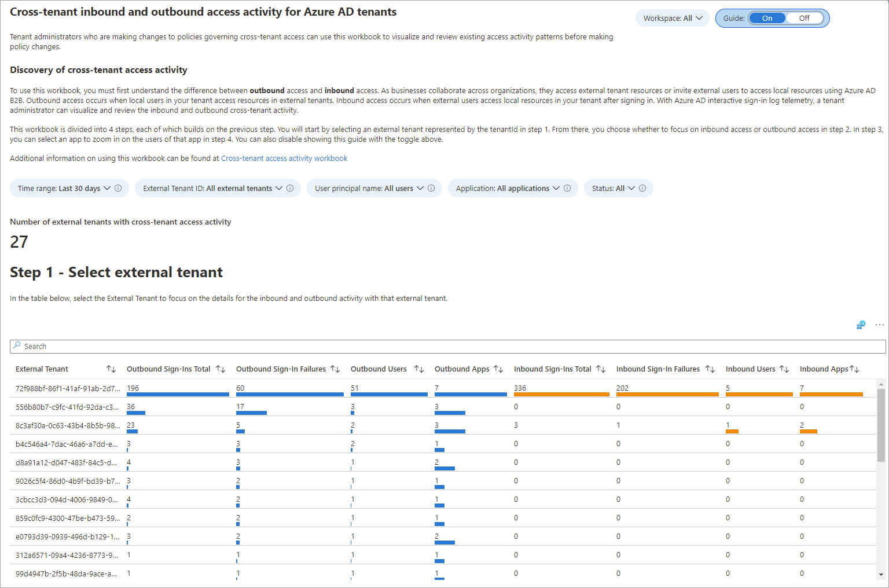
Task: Click Outbound Sign-In Failures value 17
Action: point(240,407)
